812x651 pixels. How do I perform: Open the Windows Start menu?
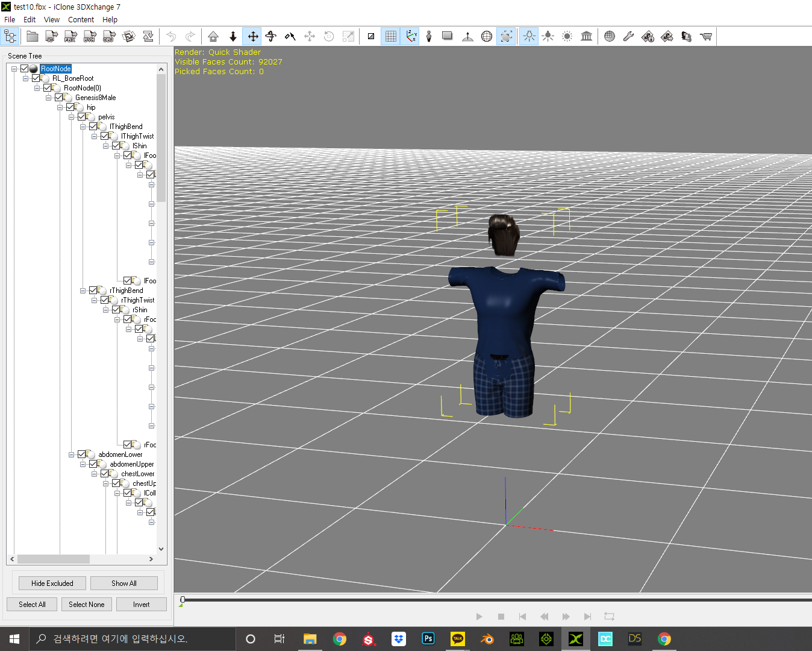click(x=14, y=639)
